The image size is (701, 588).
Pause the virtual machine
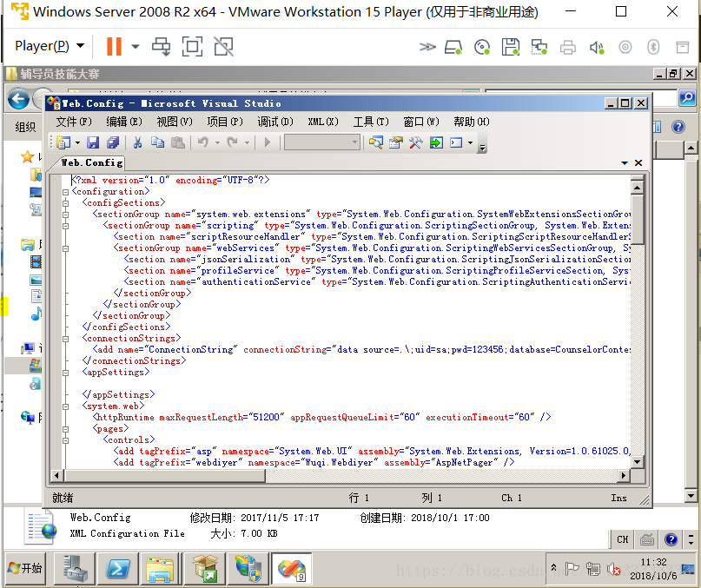point(114,46)
